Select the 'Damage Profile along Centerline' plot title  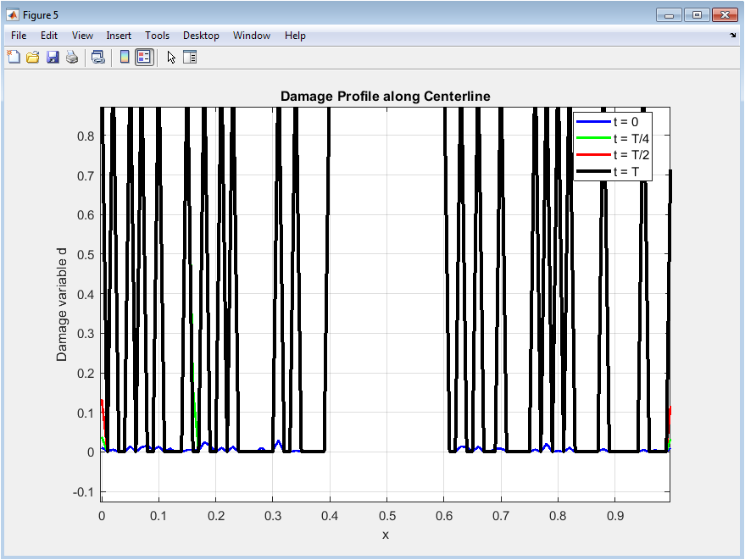385,97
